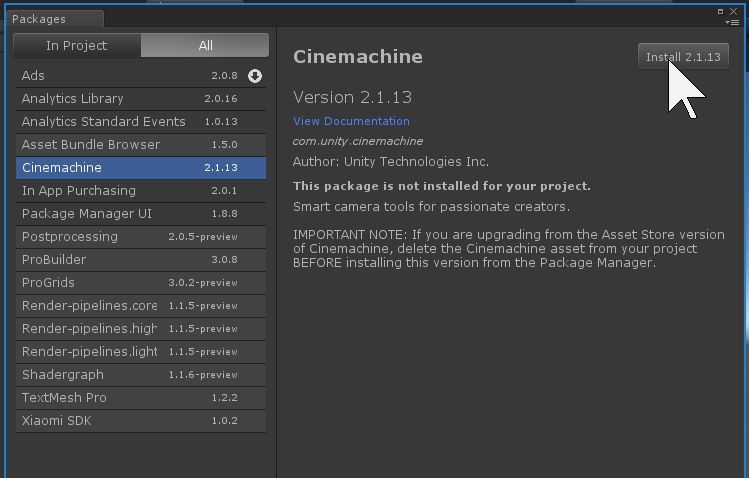This screenshot has width=749, height=478.
Task: Switch to the All packages filter
Action: click(x=205, y=45)
